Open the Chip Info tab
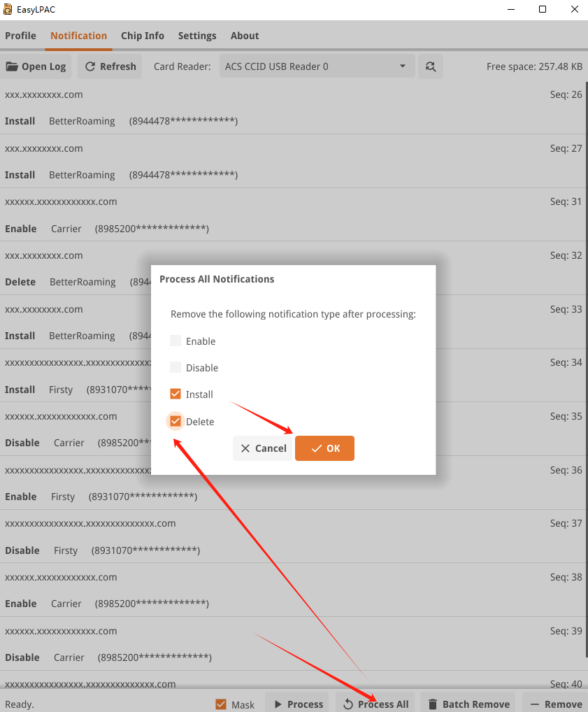 pyautogui.click(x=142, y=36)
